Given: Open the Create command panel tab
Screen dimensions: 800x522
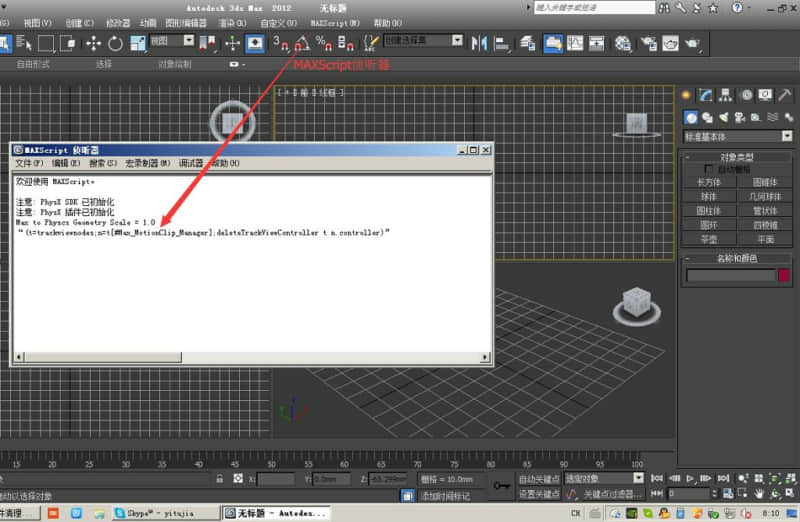Looking at the screenshot, I should tap(686, 95).
